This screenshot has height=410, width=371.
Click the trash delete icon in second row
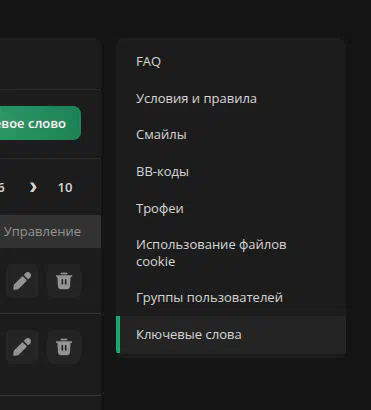[64, 347]
